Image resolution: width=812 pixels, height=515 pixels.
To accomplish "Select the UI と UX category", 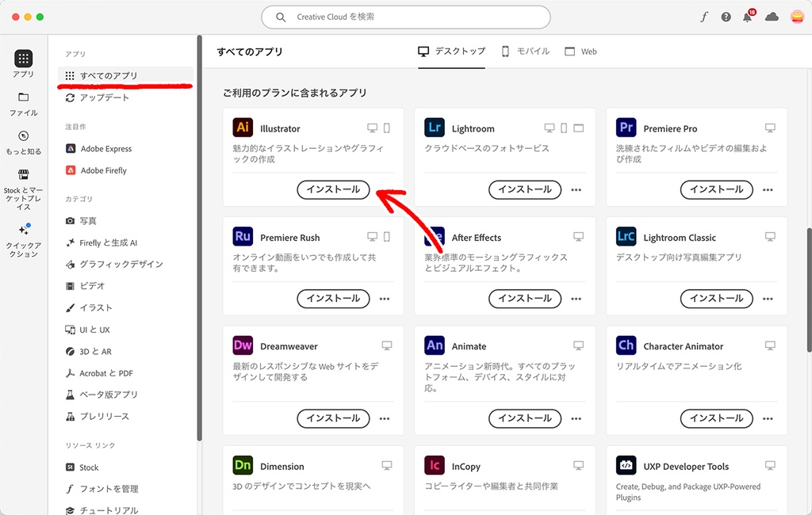I will pos(87,330).
